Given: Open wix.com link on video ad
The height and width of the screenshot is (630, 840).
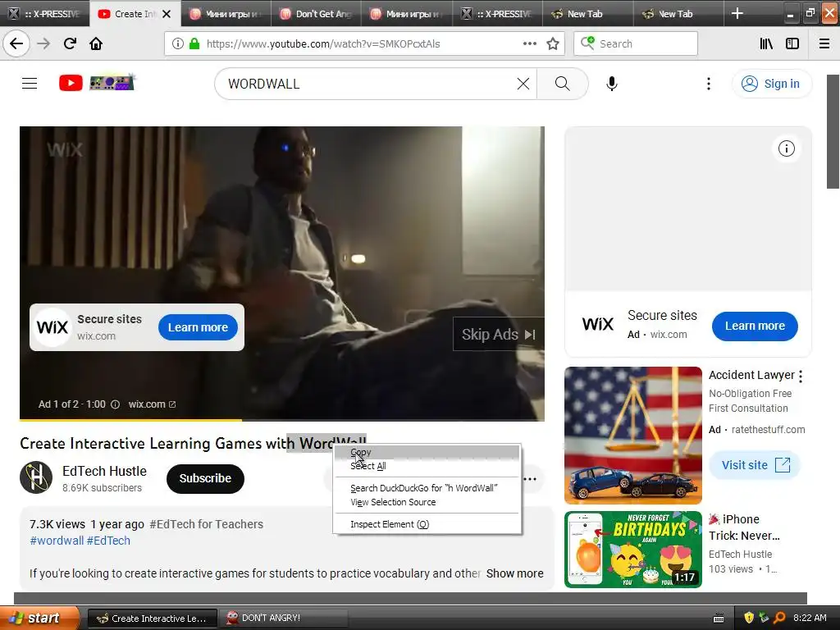Looking at the screenshot, I should coord(152,404).
